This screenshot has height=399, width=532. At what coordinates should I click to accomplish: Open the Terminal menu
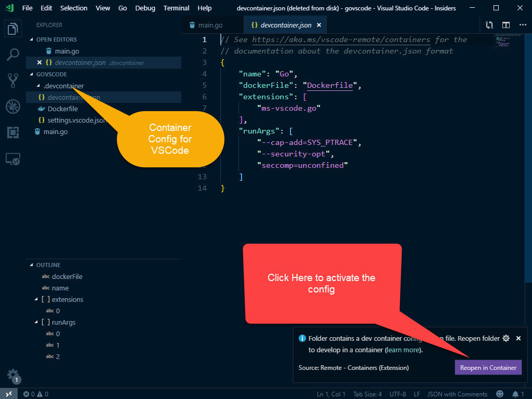176,8
